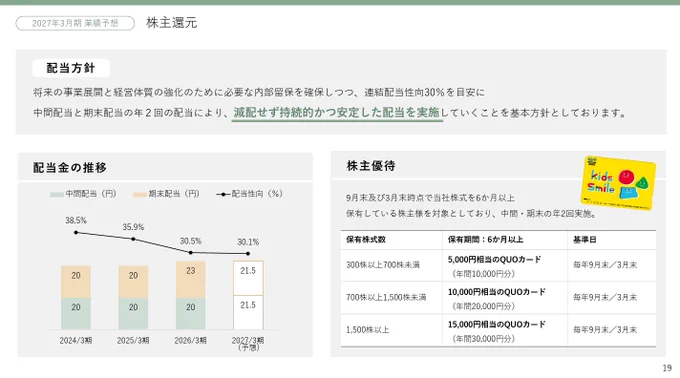
Task: Click the 2024/3期 orange bar segment
Action: pyautogui.click(x=76, y=282)
